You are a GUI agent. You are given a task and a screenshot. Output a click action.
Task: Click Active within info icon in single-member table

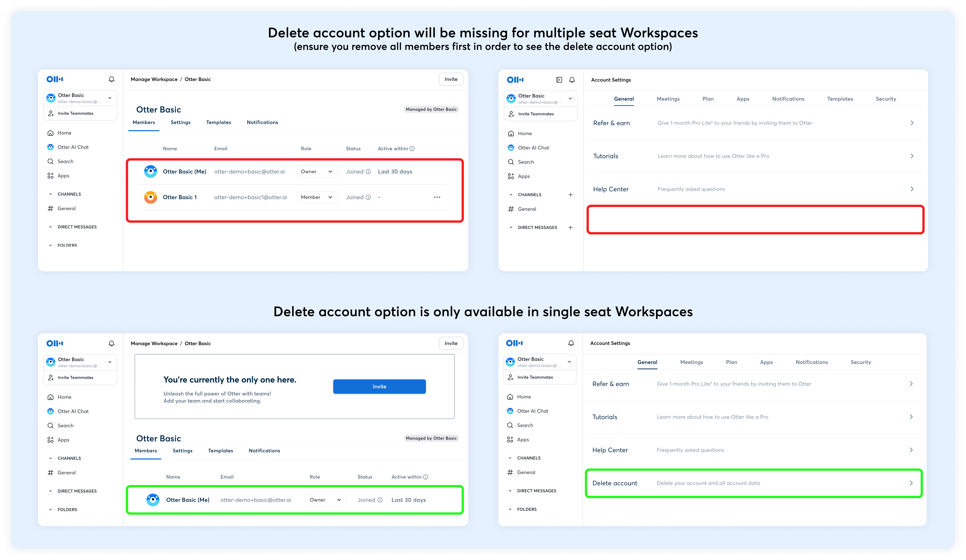click(426, 477)
